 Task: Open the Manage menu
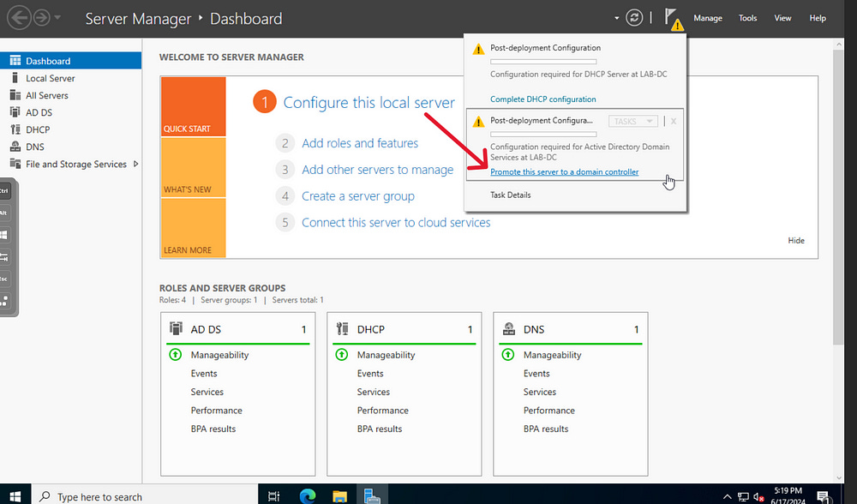click(x=708, y=18)
